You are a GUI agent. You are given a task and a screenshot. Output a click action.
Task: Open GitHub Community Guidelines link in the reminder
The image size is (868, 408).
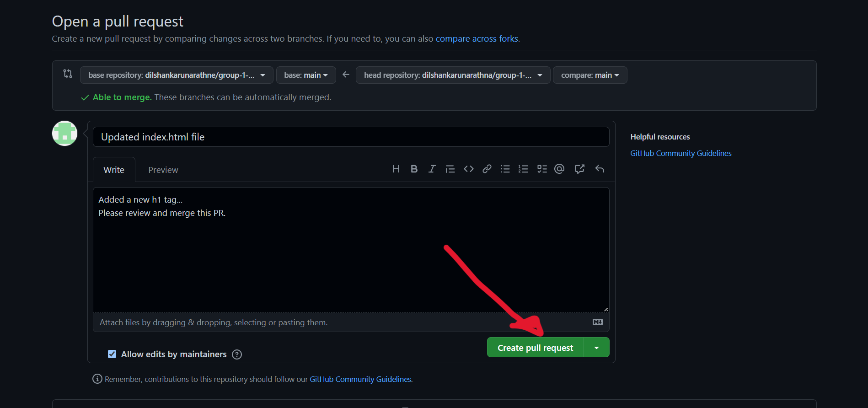[360, 379]
